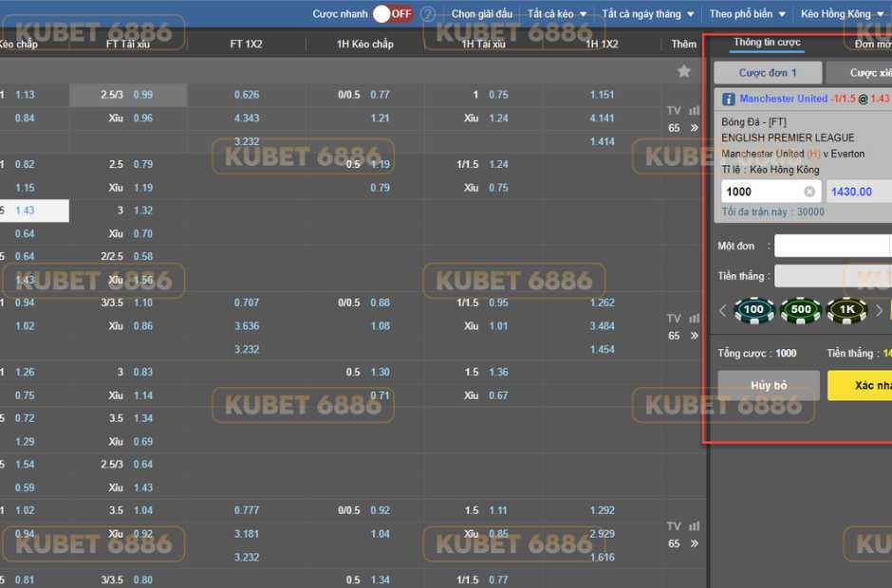
Task: Open the statistics chart icon in the 1.292 match row
Action: pos(694,526)
